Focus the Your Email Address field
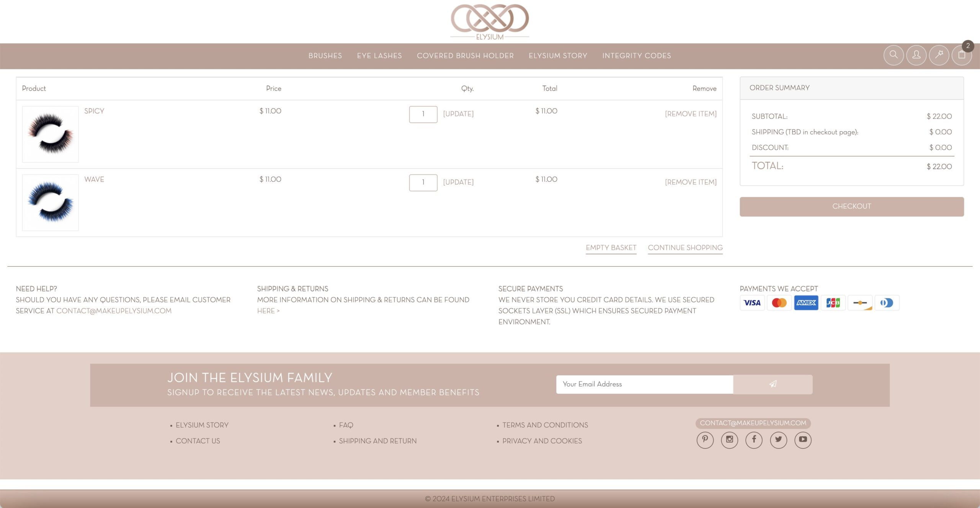Image resolution: width=980 pixels, height=508 pixels. coord(645,384)
